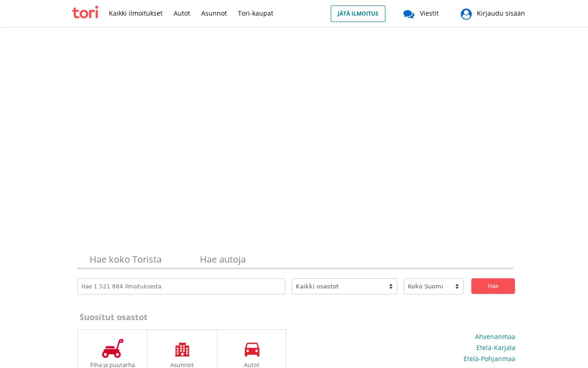Viewport: 588px width, 368px height.
Task: Open Kaikki ilmoitukset in the top menu
Action: [x=136, y=13]
